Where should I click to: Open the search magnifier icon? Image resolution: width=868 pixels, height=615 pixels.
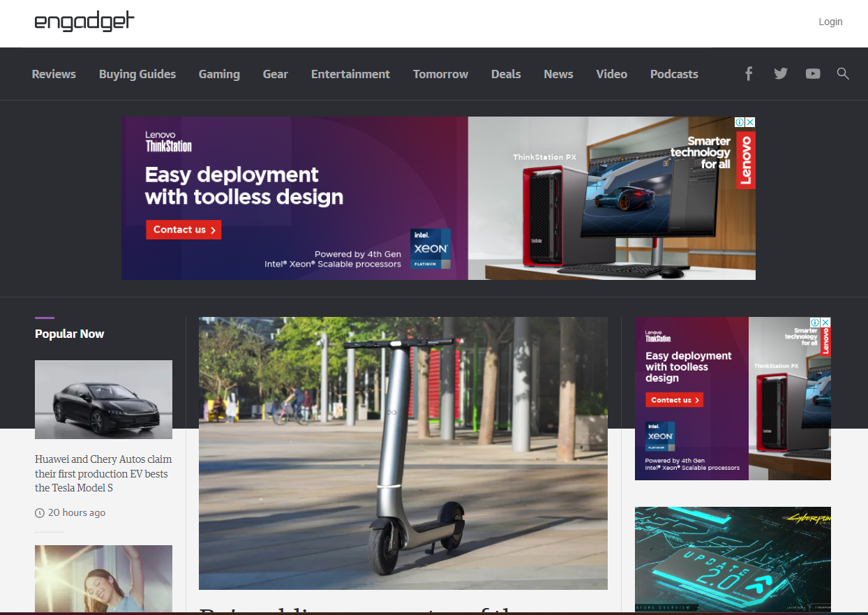843,73
